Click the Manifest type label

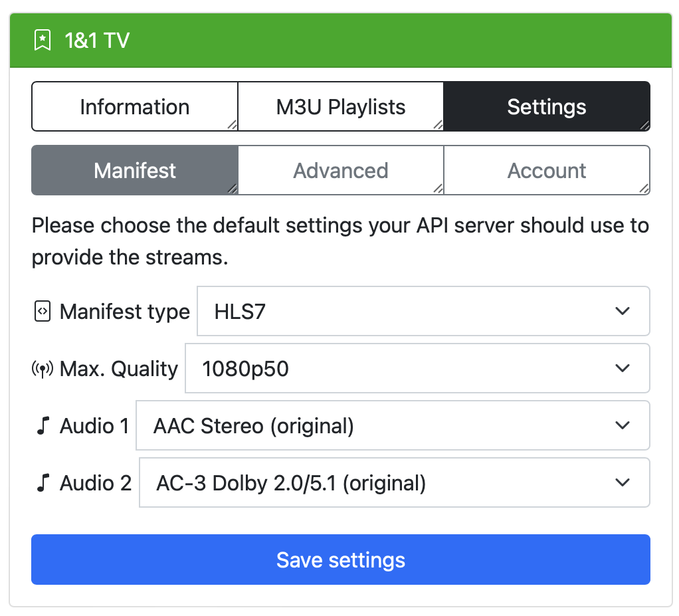point(125,312)
